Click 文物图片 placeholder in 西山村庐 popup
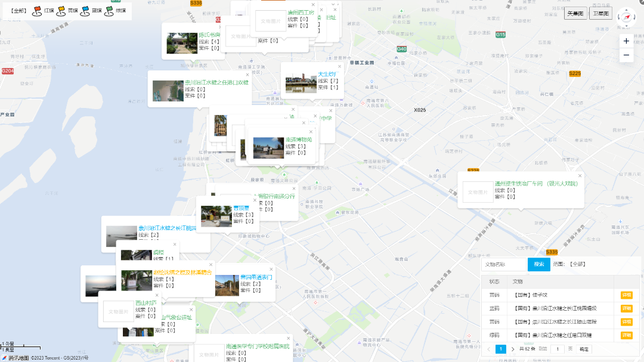The width and height of the screenshot is (644, 362). point(119,311)
